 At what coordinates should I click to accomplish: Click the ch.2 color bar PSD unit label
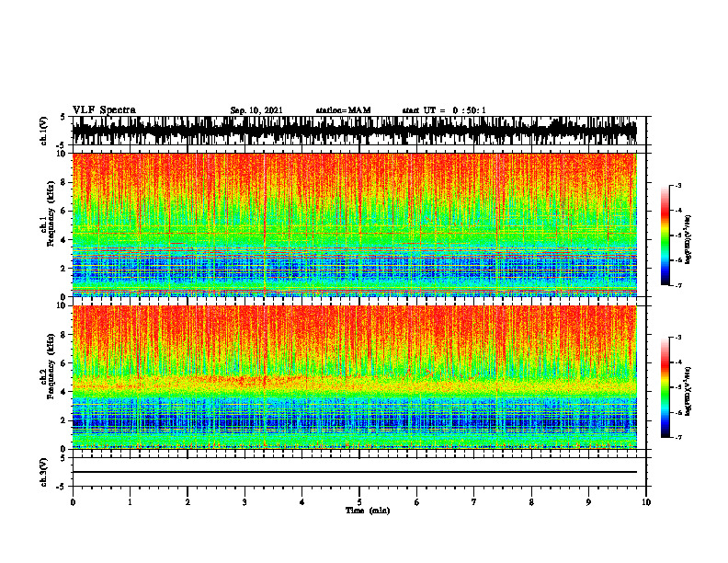tap(688, 390)
